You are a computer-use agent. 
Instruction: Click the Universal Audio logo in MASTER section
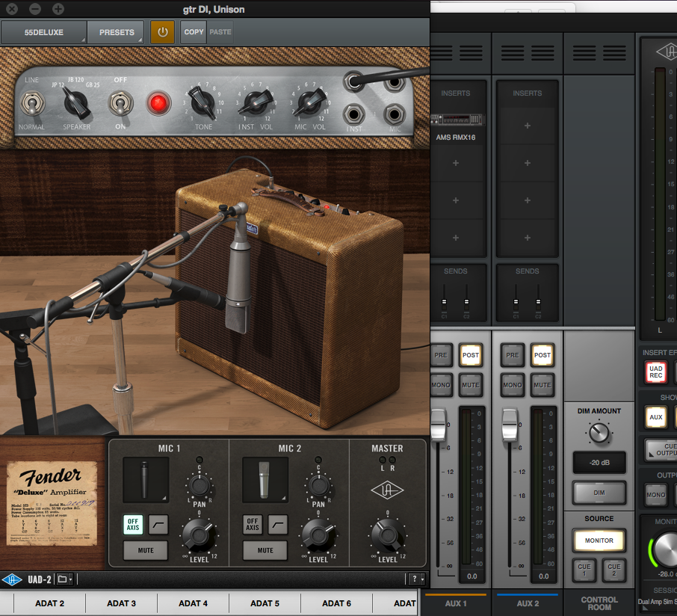[387, 490]
